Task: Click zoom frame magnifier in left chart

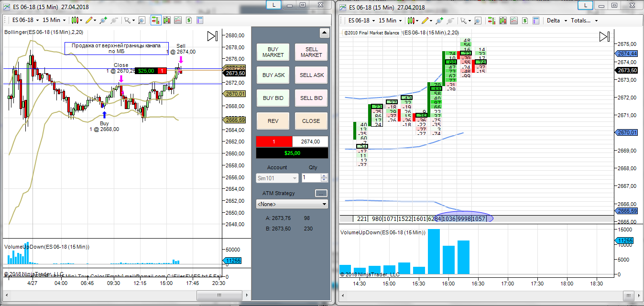Action: [x=142, y=20]
